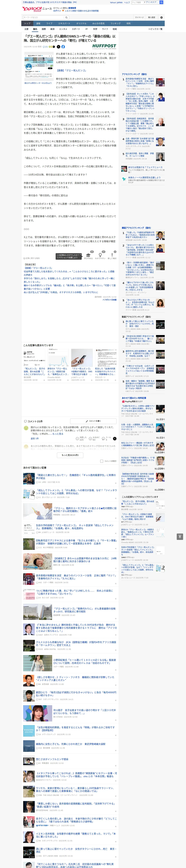
Task: Open マイページ link
Action: coord(139,17)
